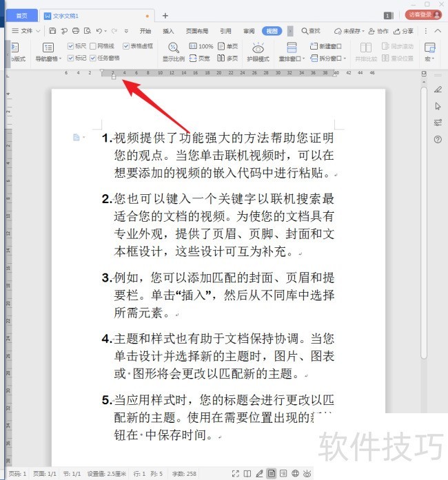Image resolution: width=448 pixels, height=480 pixels.
Task: Expand the 文件 menu dropdown arrow
Action: click(x=38, y=31)
